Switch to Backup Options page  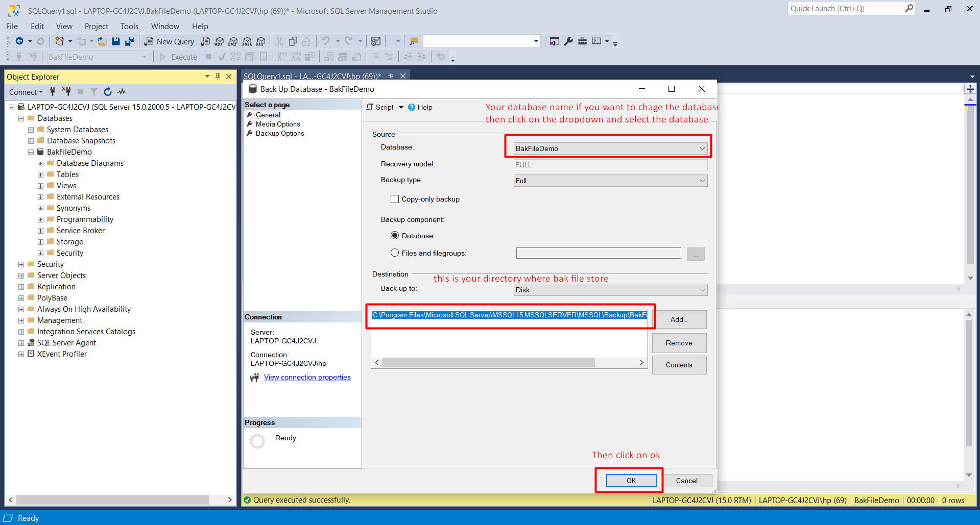280,133
